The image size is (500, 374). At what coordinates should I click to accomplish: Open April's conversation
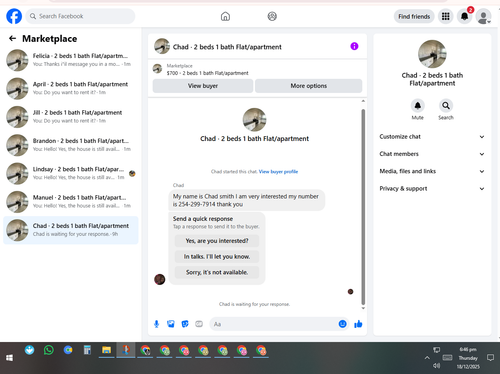[71, 88]
